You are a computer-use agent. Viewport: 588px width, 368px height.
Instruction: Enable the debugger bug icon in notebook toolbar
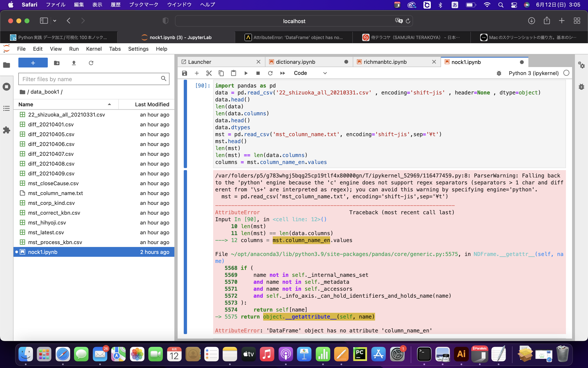(499, 73)
